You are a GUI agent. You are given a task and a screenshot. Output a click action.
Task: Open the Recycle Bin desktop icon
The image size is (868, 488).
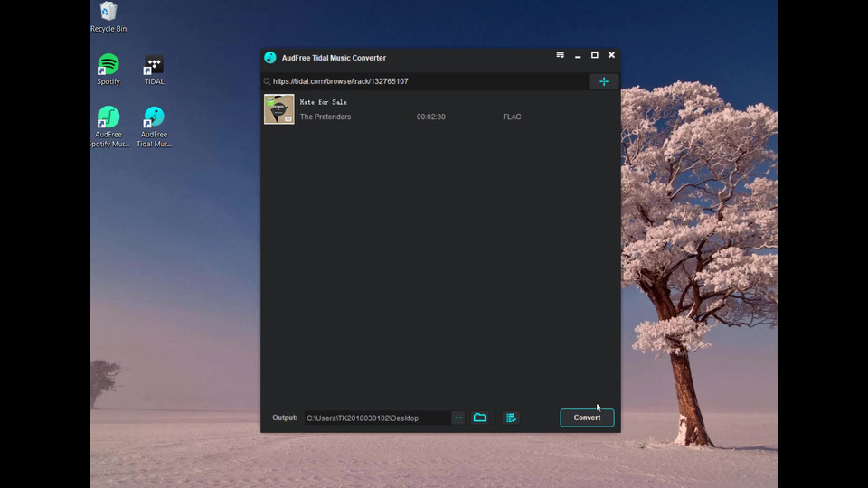click(x=108, y=17)
